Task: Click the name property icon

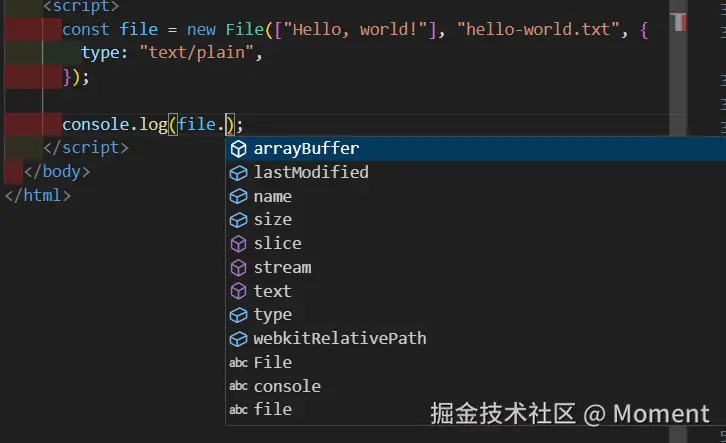Action: [x=238, y=197]
